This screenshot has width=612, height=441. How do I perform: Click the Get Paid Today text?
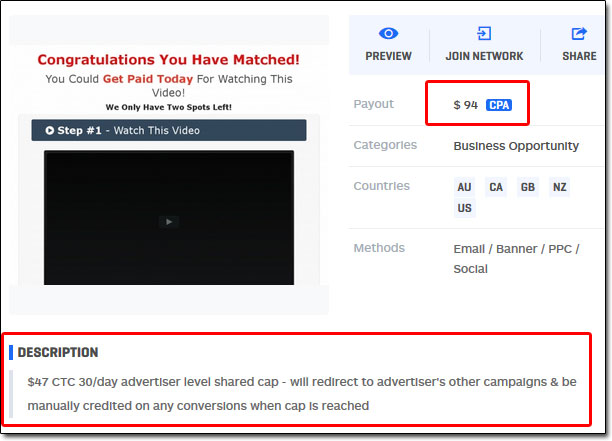(148, 79)
